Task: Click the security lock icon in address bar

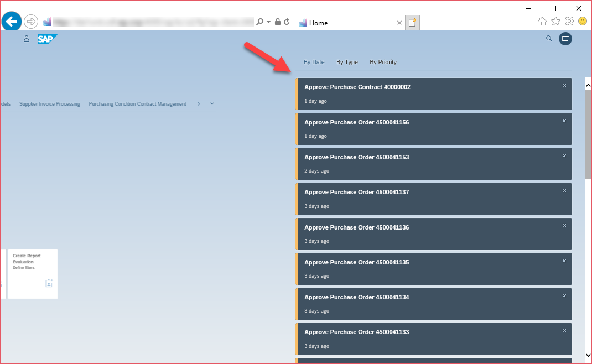Action: (278, 22)
